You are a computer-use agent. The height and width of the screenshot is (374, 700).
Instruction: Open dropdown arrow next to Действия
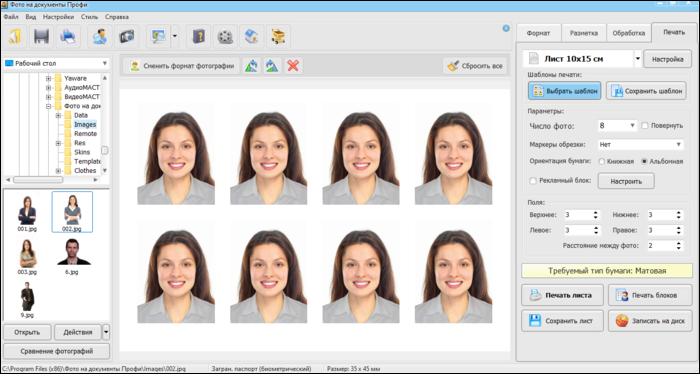[x=106, y=332]
